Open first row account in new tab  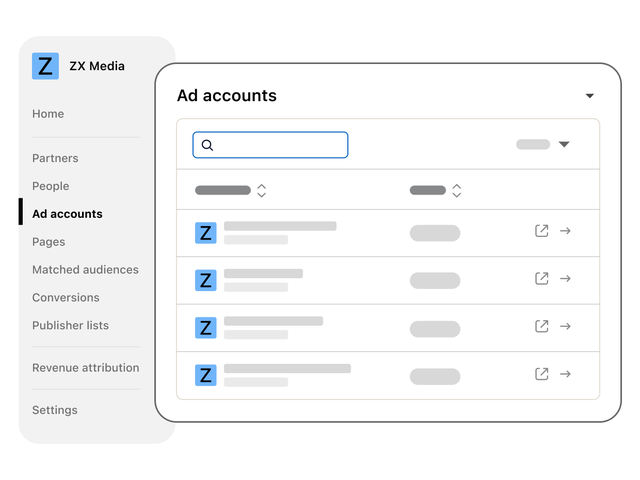pyautogui.click(x=542, y=231)
